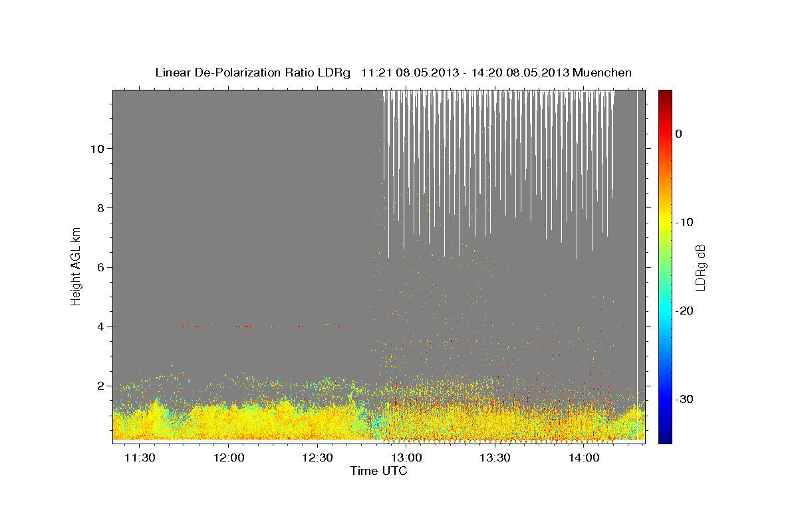Click the 12:30 time tick label
Viewport: 798px width, 532px height.
click(x=317, y=458)
